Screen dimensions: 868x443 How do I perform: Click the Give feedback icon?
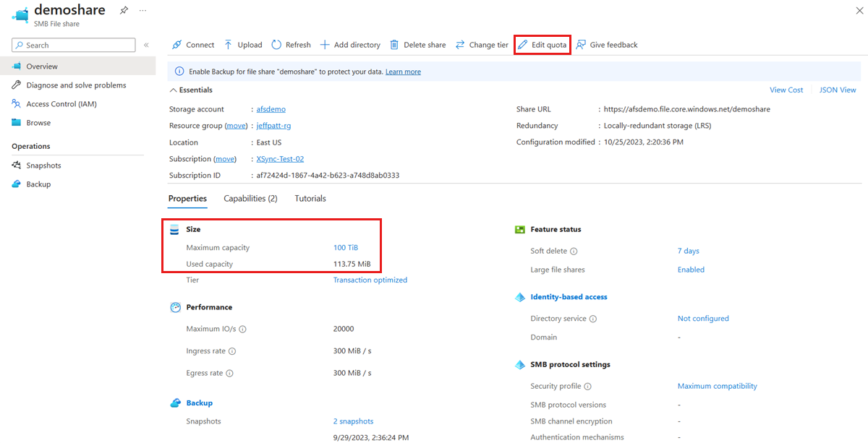[607, 44]
